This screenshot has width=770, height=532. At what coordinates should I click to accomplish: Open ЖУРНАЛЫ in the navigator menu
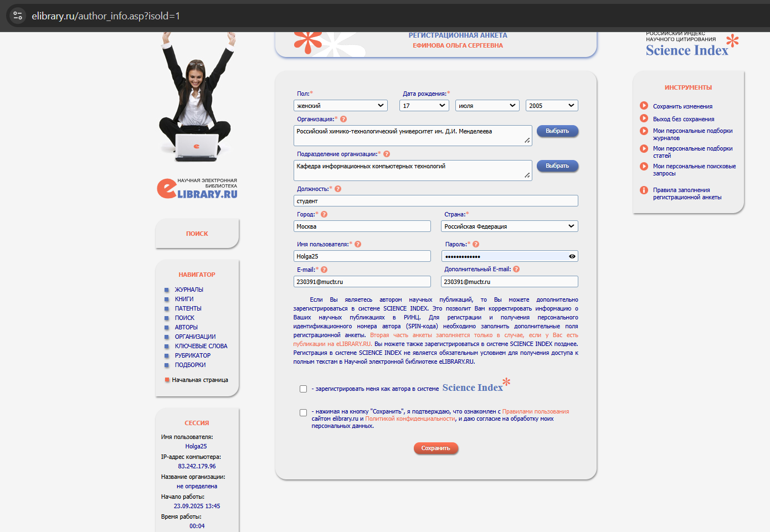pyautogui.click(x=189, y=290)
